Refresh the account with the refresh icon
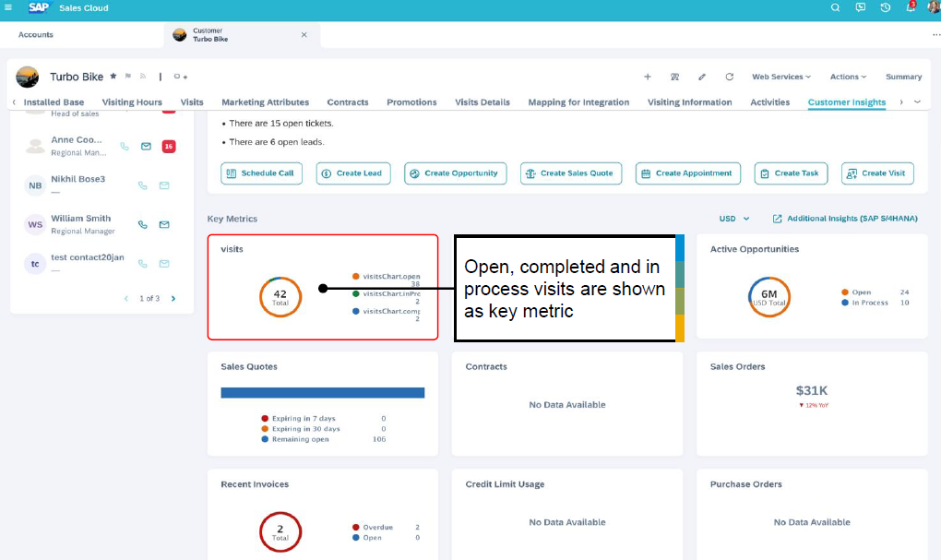The width and height of the screenshot is (941, 560). [x=729, y=77]
